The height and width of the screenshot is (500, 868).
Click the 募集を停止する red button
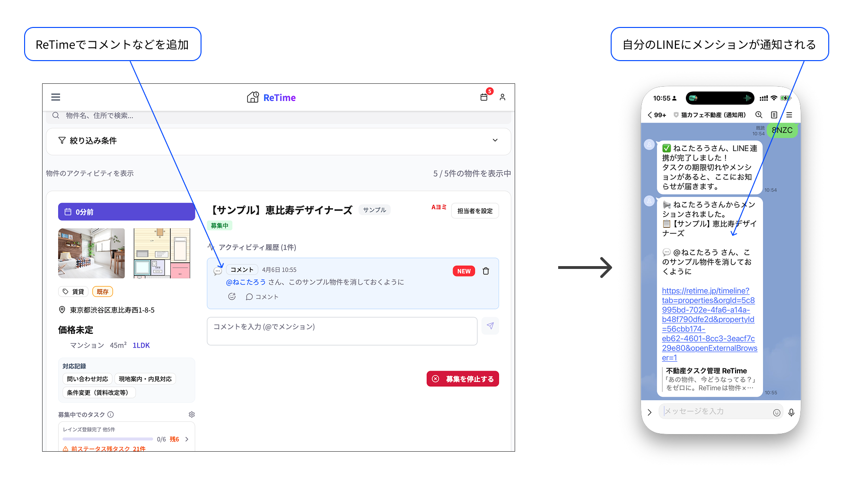463,379
